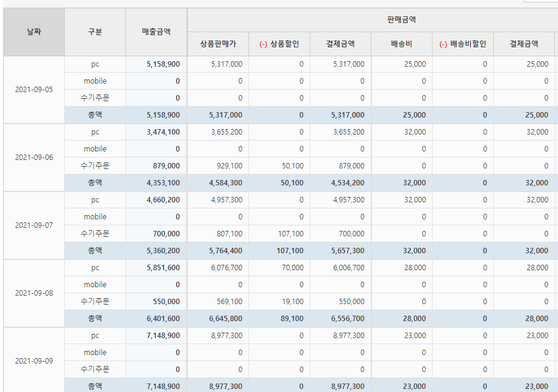The height and width of the screenshot is (392, 558).
Task: Click the 70,000 상품할인 value
Action: (293, 268)
